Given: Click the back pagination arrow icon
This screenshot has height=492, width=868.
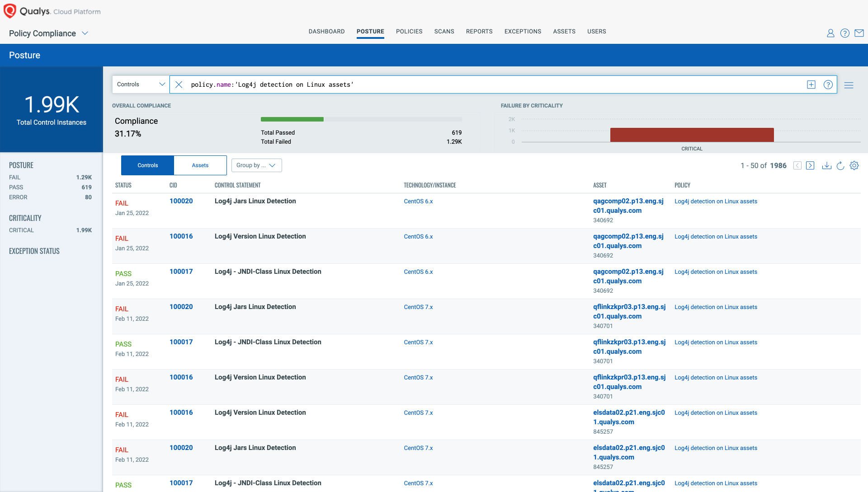Looking at the screenshot, I should click(797, 165).
